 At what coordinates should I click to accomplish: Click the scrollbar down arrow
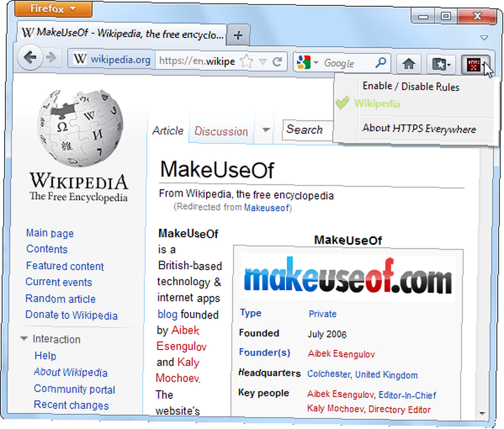[x=482, y=413]
